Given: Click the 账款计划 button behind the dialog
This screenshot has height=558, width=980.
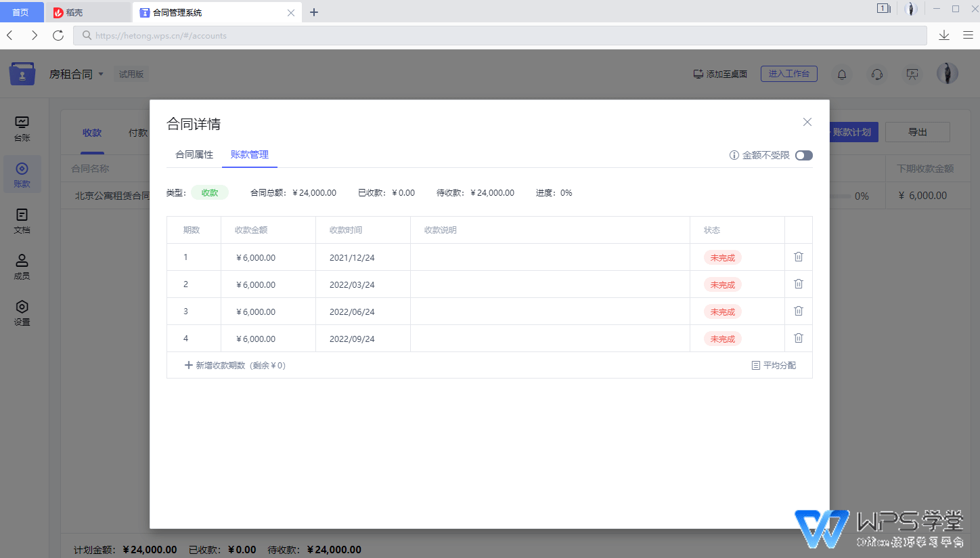Looking at the screenshot, I should click(x=853, y=132).
